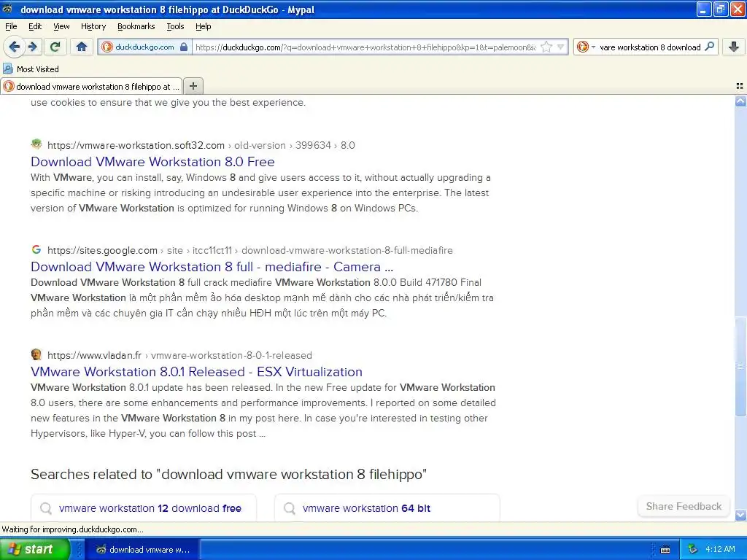Open the Downloads arrow button
Screen dimensions: 747x560
click(x=734, y=47)
